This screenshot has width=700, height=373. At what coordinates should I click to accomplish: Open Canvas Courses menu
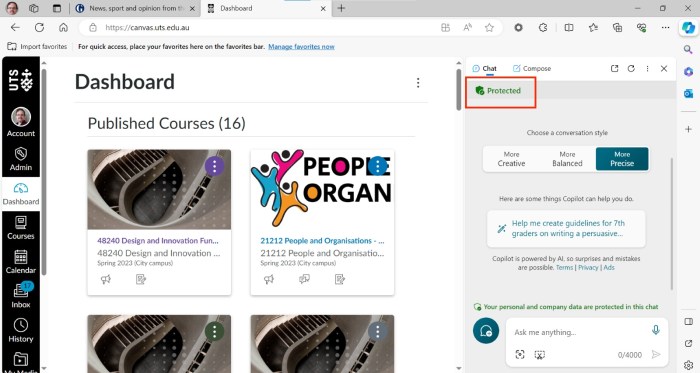tap(21, 228)
